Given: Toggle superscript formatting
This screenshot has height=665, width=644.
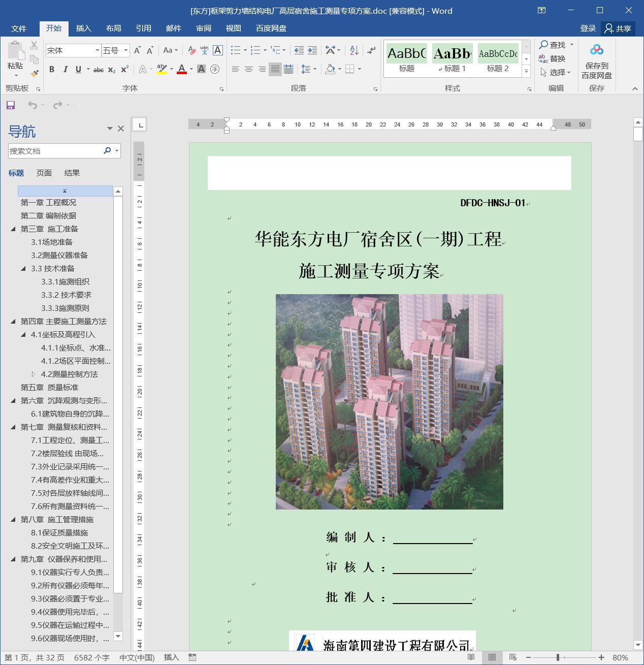Looking at the screenshot, I should (124, 69).
